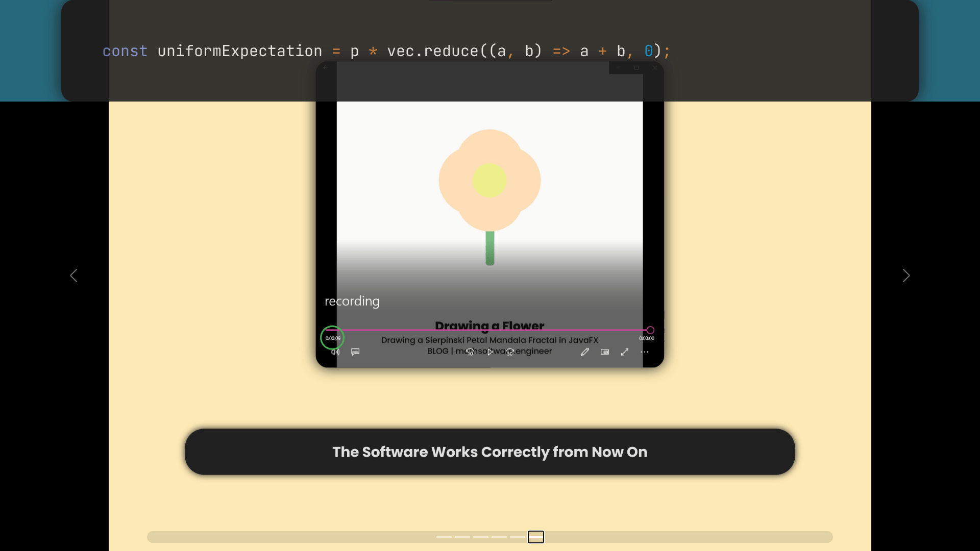
Task: Select the first carousel indicator dash
Action: (x=444, y=537)
